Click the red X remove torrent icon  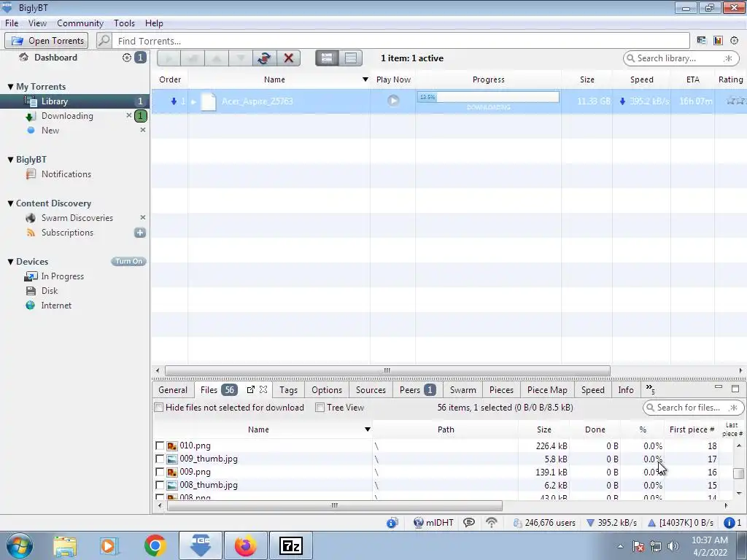[289, 58]
